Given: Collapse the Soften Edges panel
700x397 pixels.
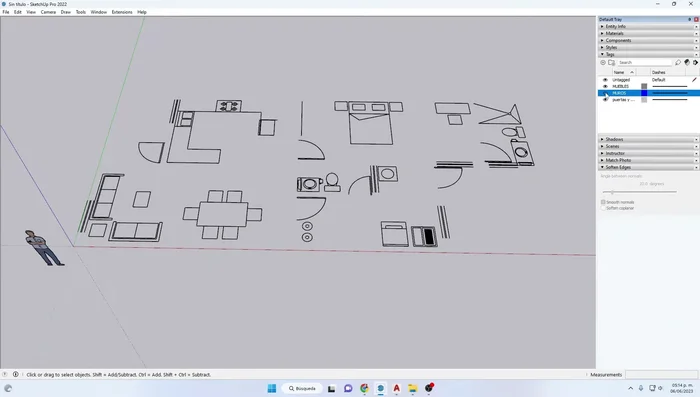Looking at the screenshot, I should tap(648, 167).
